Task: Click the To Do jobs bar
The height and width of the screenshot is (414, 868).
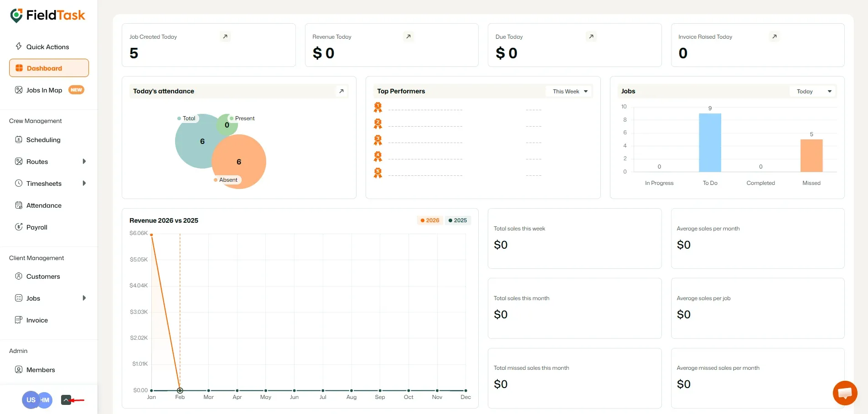Action: click(710, 143)
